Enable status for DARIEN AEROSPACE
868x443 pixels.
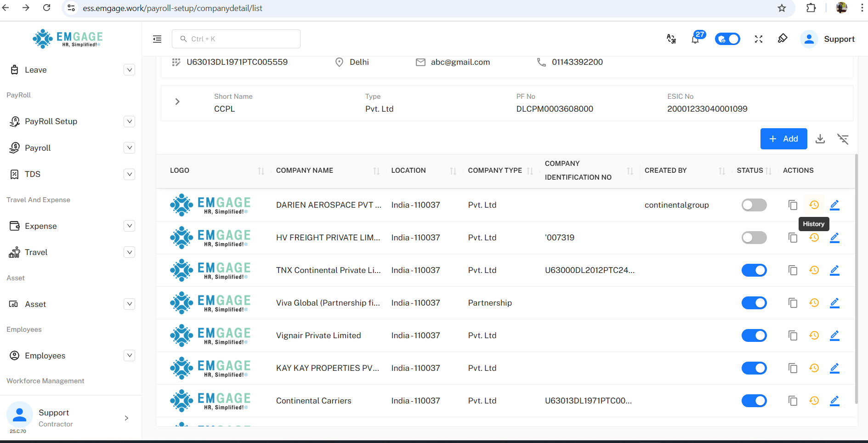pos(754,205)
